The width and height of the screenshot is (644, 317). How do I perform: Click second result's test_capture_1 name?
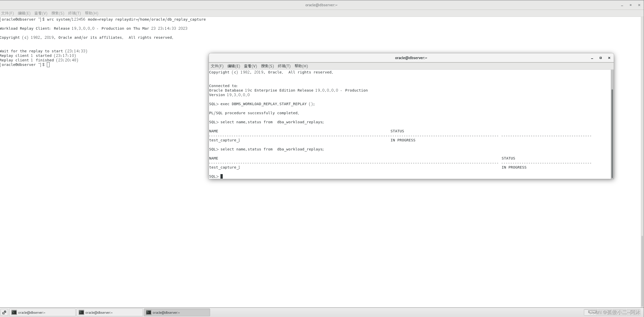[x=224, y=167]
